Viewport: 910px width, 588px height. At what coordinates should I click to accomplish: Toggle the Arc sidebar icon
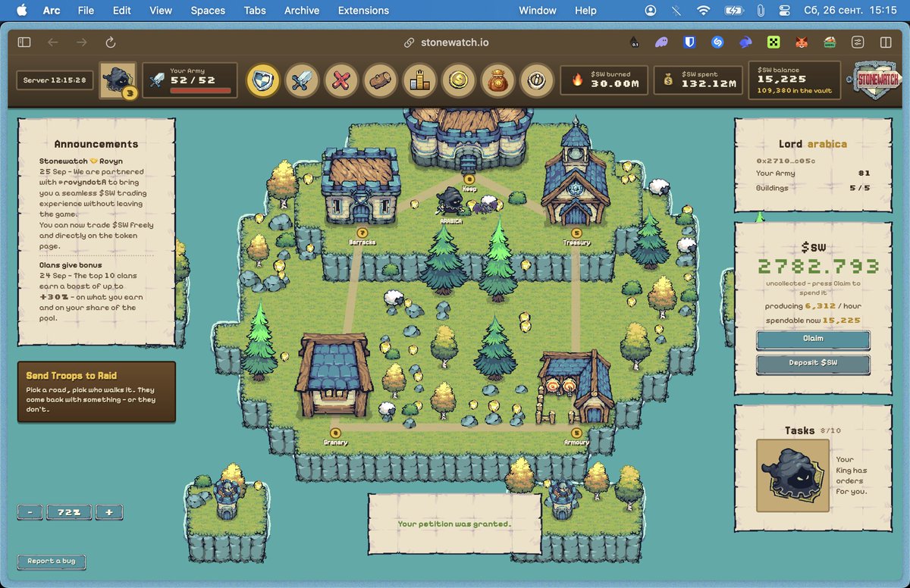click(x=24, y=42)
